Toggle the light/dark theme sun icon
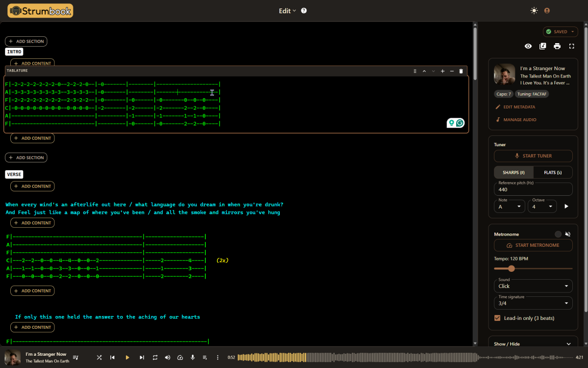The image size is (588, 368). click(x=534, y=10)
